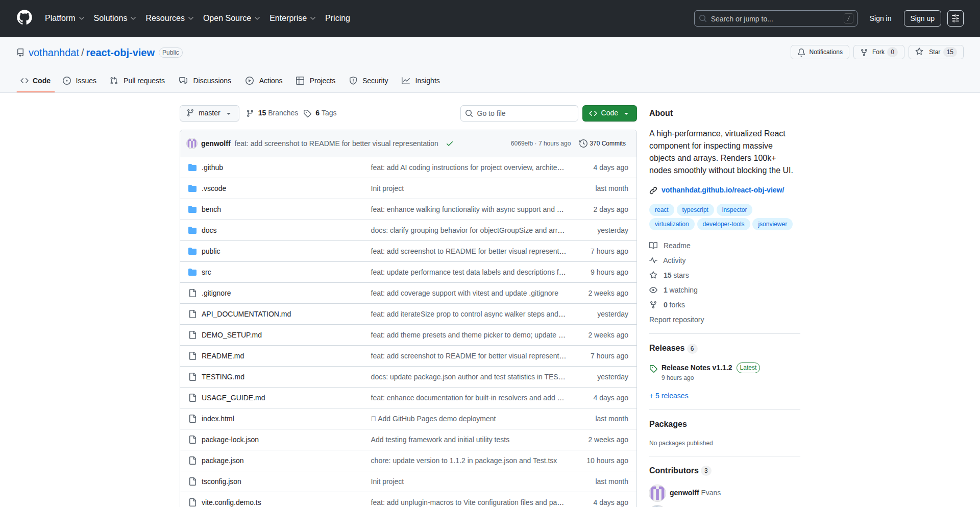The width and height of the screenshot is (980, 507).
Task: Open the src folder
Action: pos(206,272)
